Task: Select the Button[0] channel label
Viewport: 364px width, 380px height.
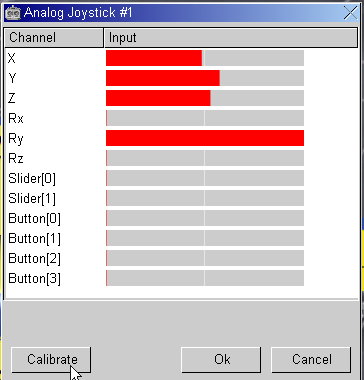Action: (34, 219)
